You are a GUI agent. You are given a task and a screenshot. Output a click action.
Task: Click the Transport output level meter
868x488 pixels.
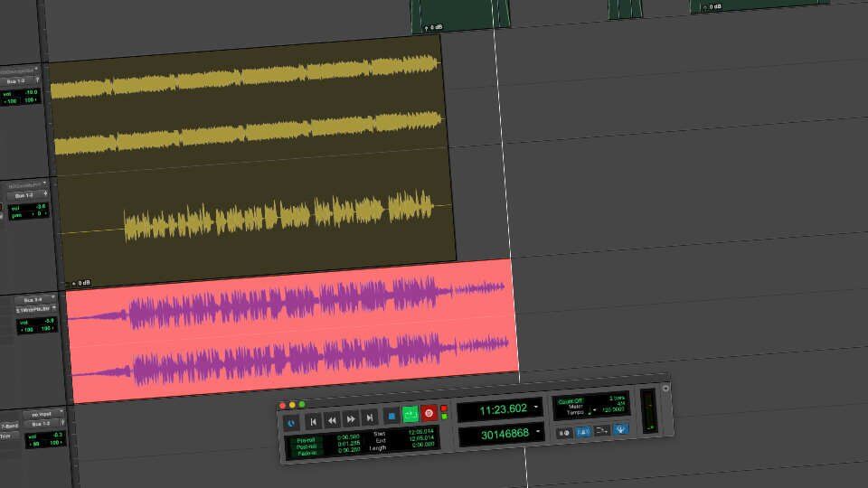click(x=648, y=410)
